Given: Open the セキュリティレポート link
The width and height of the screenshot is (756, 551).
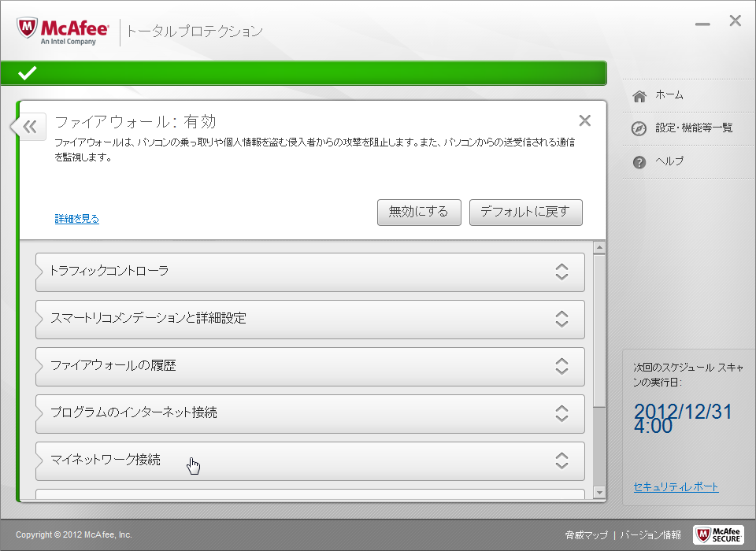Looking at the screenshot, I should tap(676, 486).
